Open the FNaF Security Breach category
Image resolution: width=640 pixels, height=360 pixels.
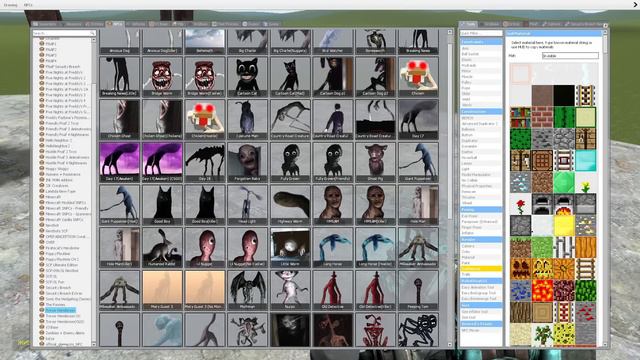click(x=62, y=67)
